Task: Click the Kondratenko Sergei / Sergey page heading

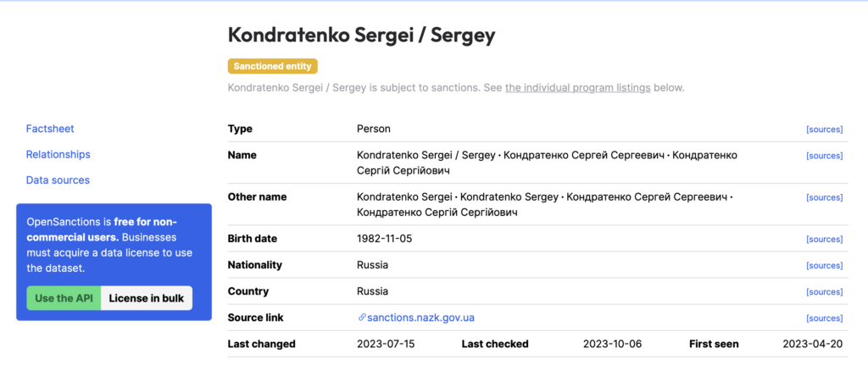Action: click(x=361, y=36)
